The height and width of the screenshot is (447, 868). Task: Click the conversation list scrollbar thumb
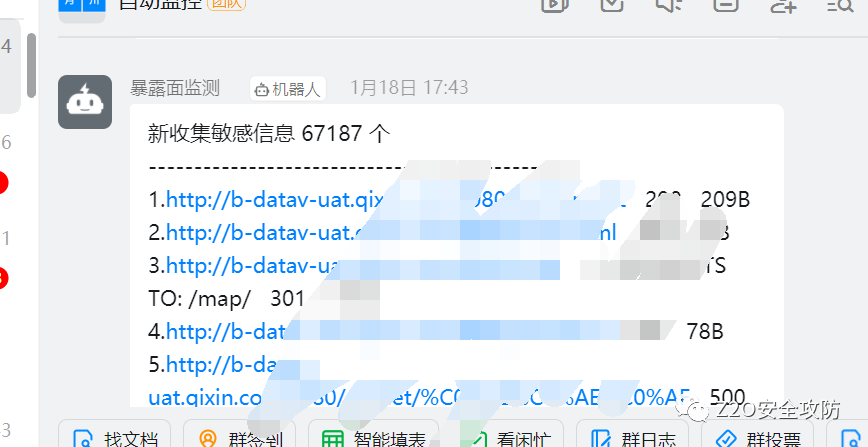point(32,65)
